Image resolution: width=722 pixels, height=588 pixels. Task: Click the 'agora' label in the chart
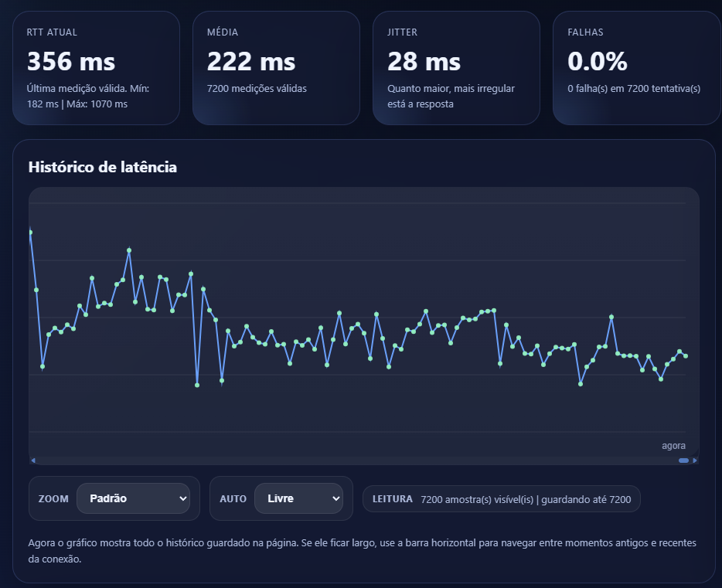pyautogui.click(x=673, y=446)
